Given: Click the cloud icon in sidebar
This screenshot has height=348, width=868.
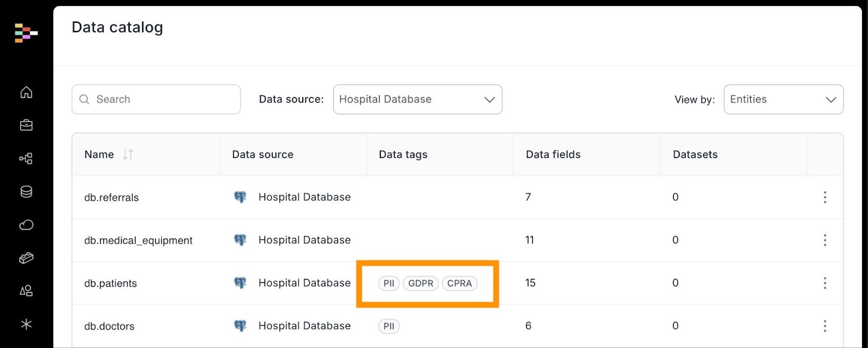Looking at the screenshot, I should (x=26, y=225).
